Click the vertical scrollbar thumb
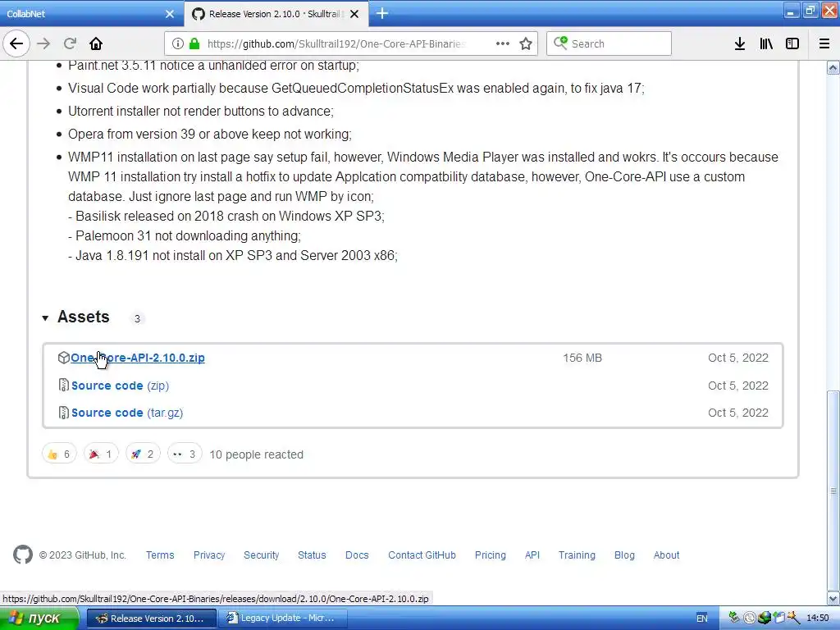Image resolution: width=840 pixels, height=630 pixels. pos(833,491)
